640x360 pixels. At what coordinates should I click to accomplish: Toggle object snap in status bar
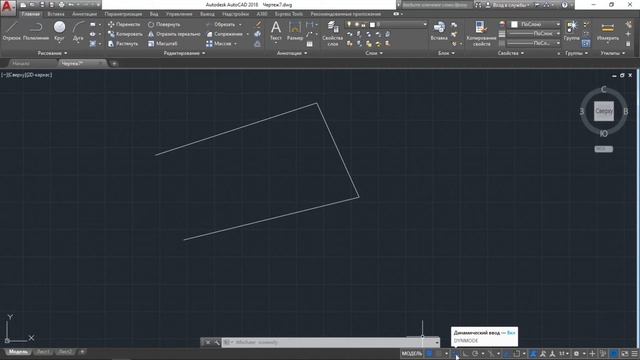(517, 353)
